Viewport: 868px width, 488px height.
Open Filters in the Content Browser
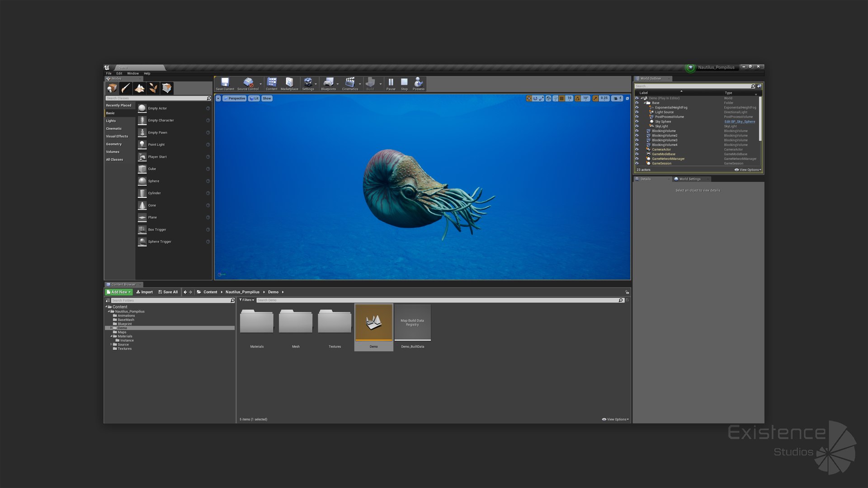point(246,300)
